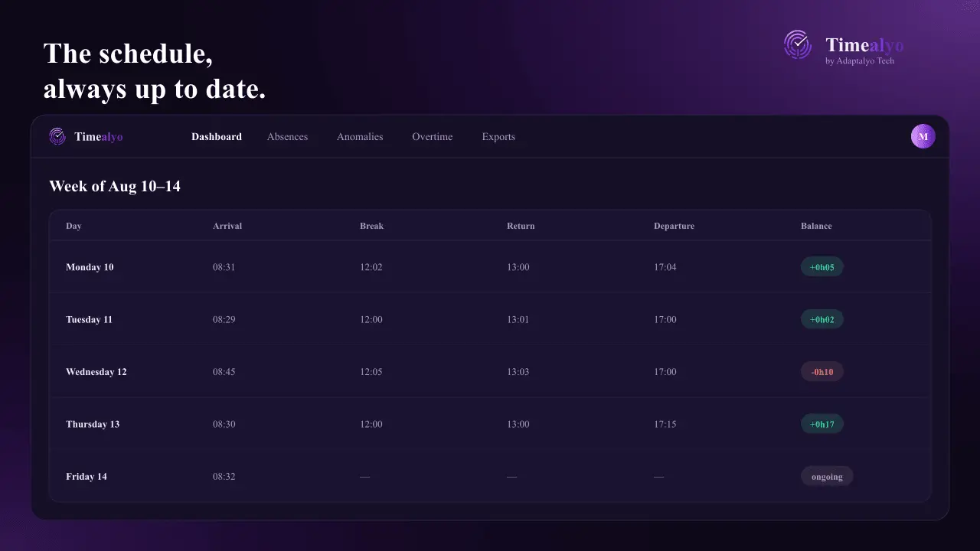This screenshot has width=980, height=551.
Task: Click Monday's departure time 17:04
Action: coord(665,267)
